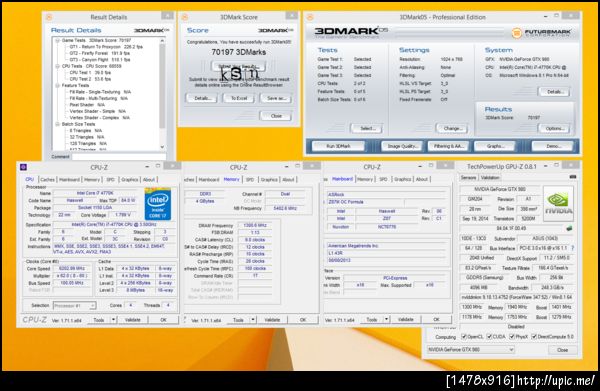Open the Processor #1 selection dropdown
Screen dimensions: 600x391
pos(74,306)
